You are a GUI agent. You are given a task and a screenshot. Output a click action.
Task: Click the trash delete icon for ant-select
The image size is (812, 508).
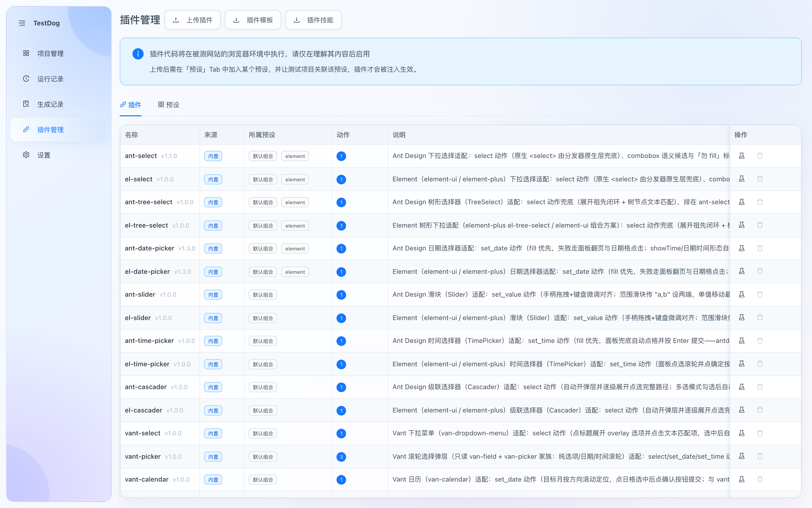pos(760,156)
